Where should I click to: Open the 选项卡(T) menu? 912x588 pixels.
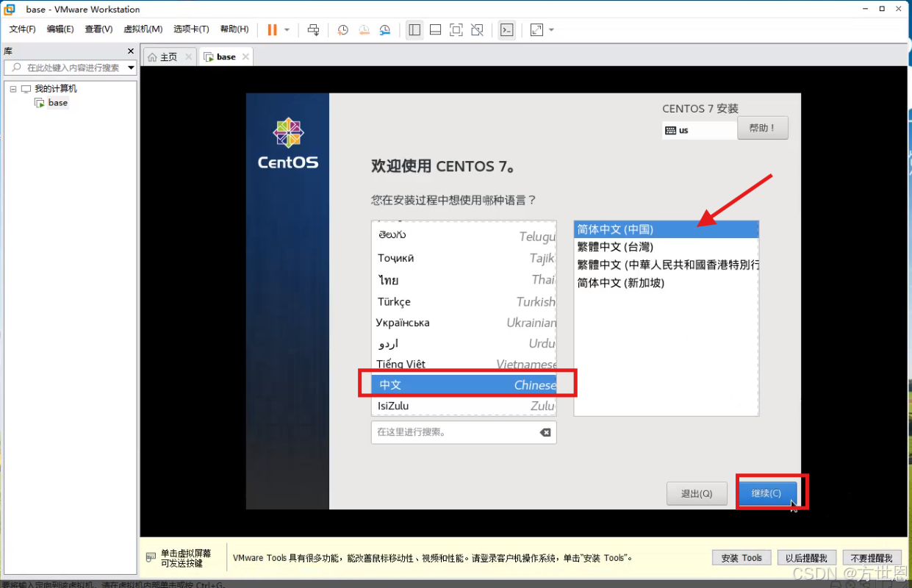(191, 29)
